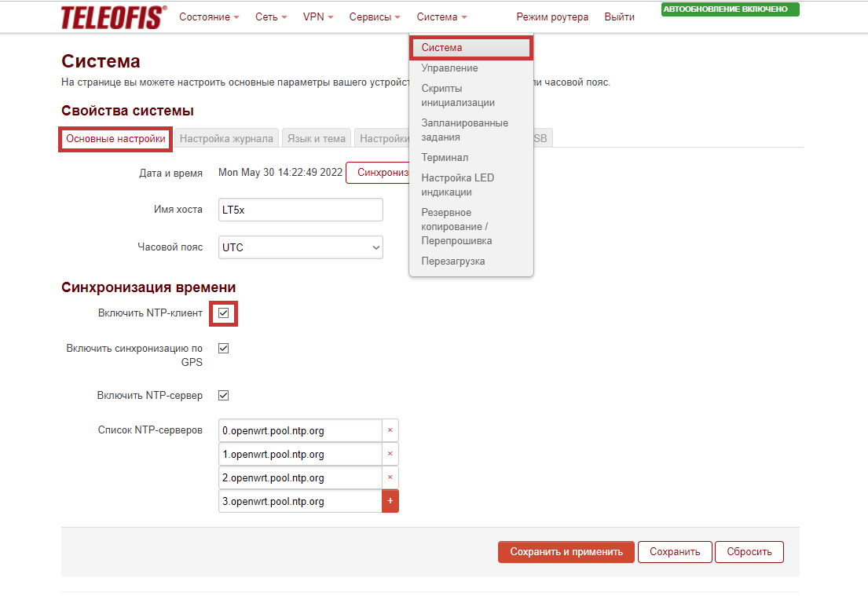Remove 2.openwrt.pool.ntp.org from the list
868x596 pixels.
coord(390,477)
